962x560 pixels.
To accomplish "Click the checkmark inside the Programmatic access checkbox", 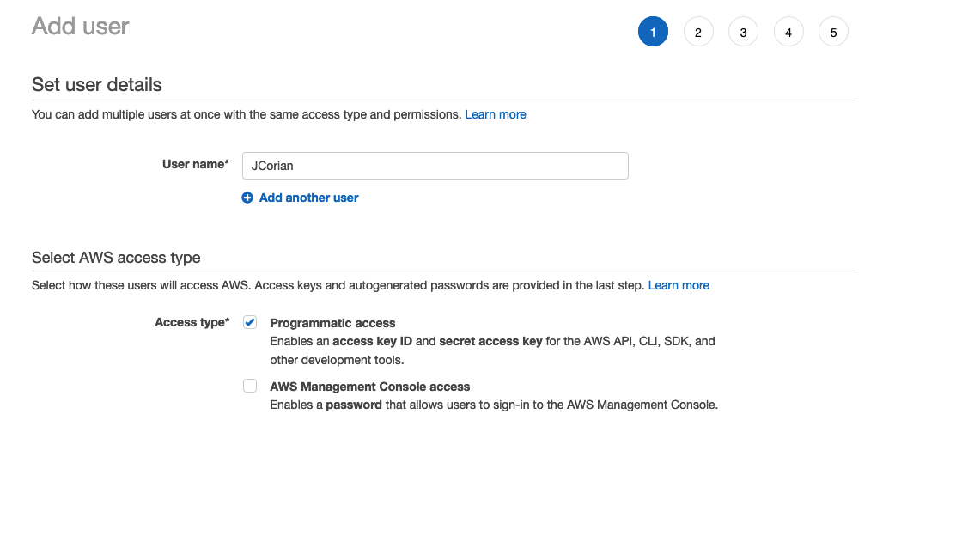I will (x=250, y=322).
